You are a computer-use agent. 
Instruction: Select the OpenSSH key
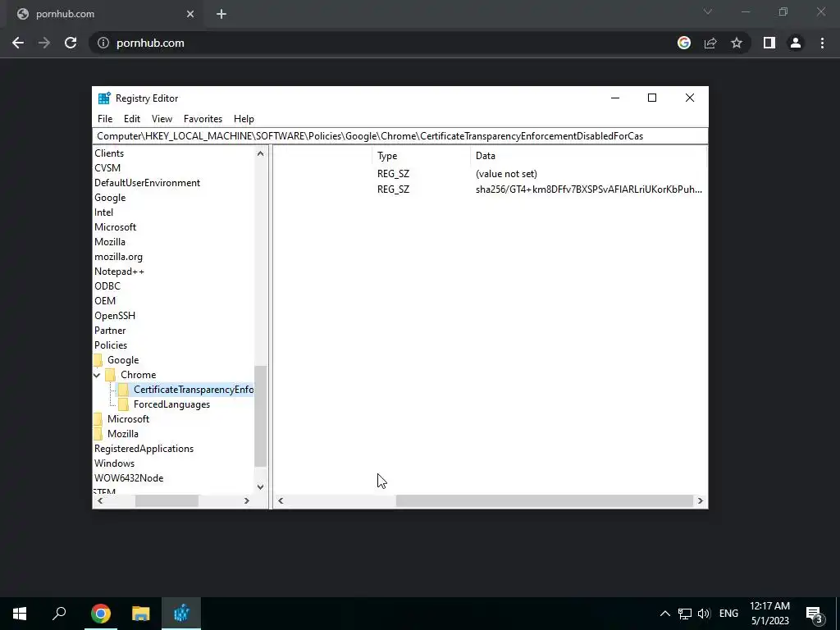point(115,316)
